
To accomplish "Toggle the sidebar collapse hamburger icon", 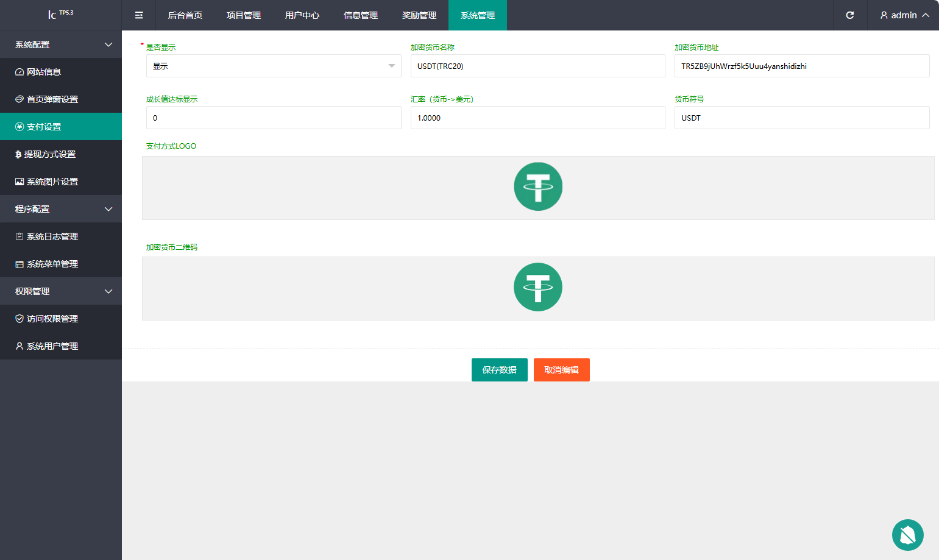I will coord(139,15).
